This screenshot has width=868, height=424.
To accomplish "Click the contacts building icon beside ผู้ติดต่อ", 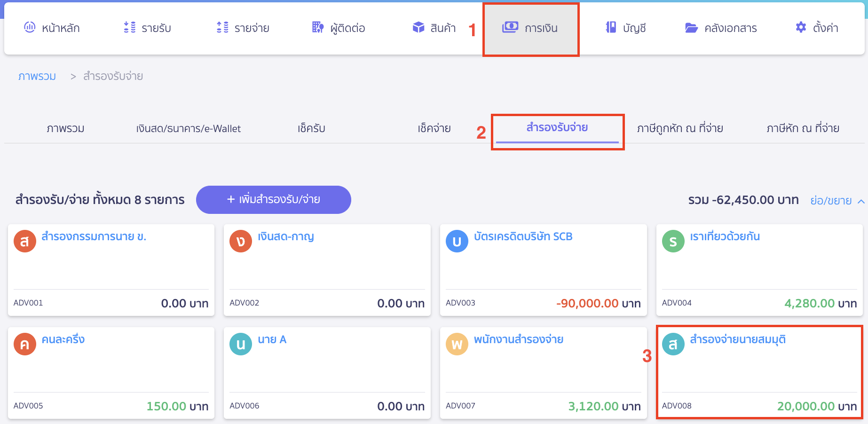I will (318, 27).
